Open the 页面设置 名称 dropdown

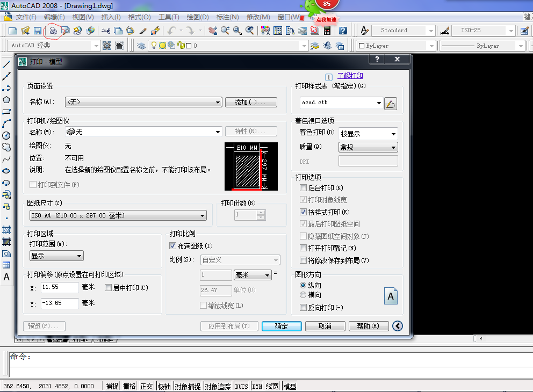143,102
